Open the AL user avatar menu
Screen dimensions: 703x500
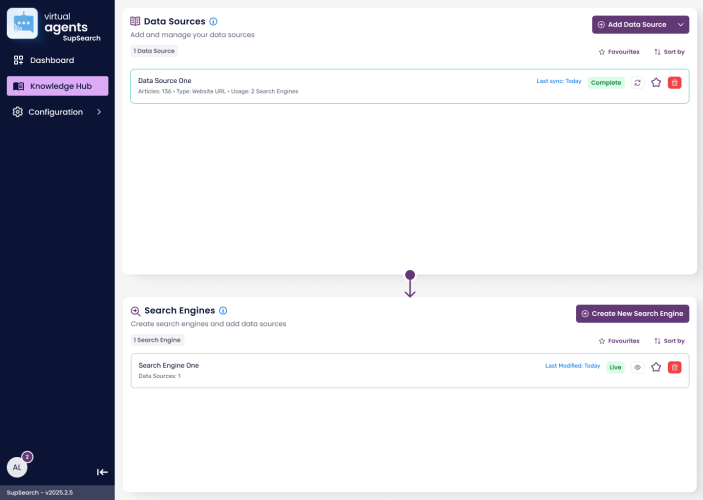coord(17,467)
